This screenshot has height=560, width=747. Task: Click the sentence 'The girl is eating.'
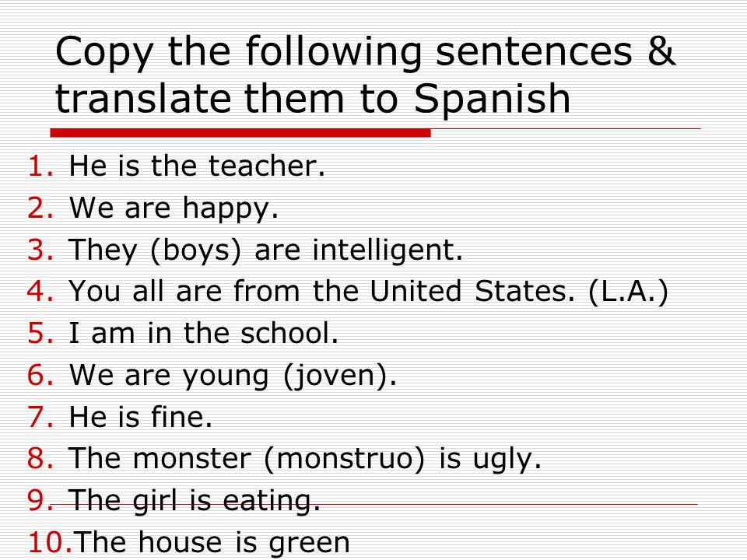click(x=195, y=501)
